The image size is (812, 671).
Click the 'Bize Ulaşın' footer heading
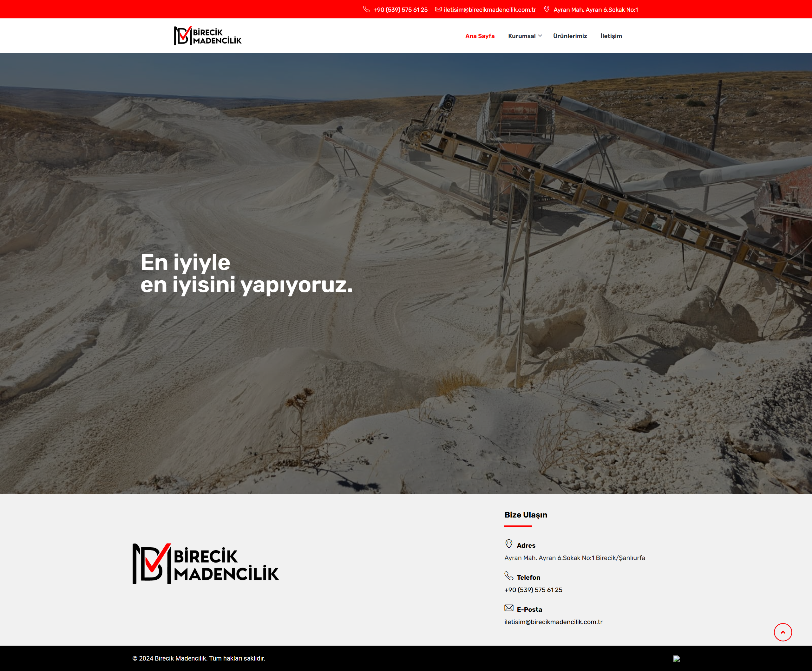[x=526, y=515]
